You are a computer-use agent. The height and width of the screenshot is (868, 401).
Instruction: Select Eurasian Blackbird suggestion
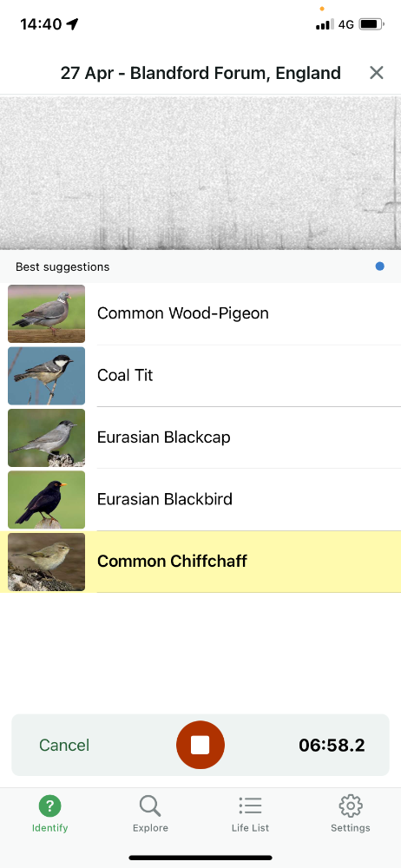point(200,499)
